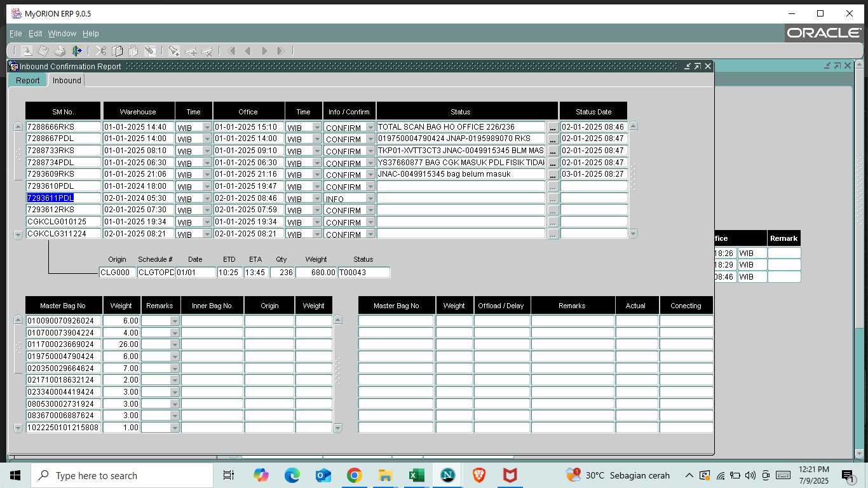Click the '...' button for 7293610PDL row

coord(553,186)
